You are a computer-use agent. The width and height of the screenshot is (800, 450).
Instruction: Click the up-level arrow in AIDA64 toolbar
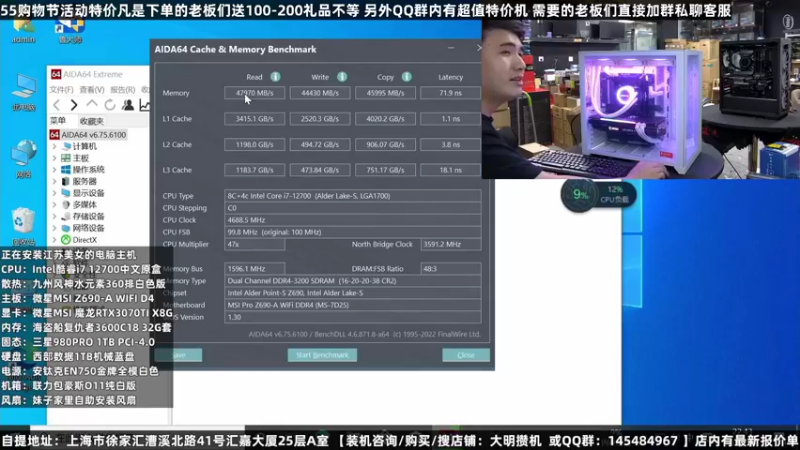(x=92, y=105)
